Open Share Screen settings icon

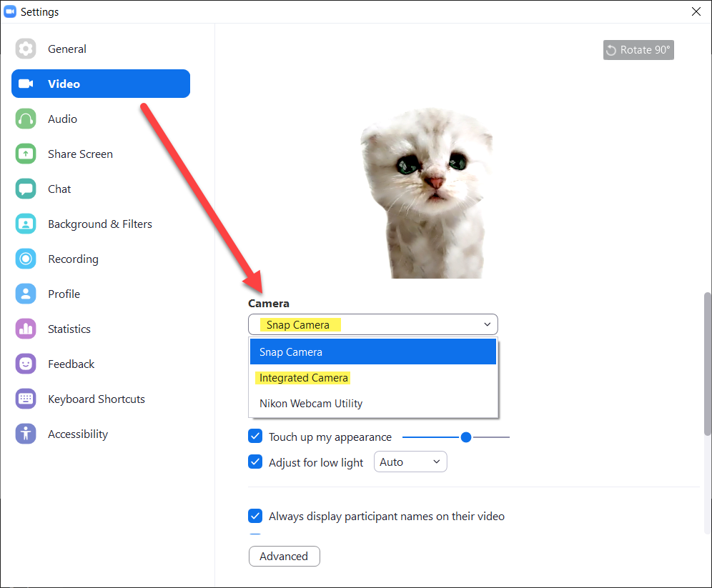pos(26,154)
